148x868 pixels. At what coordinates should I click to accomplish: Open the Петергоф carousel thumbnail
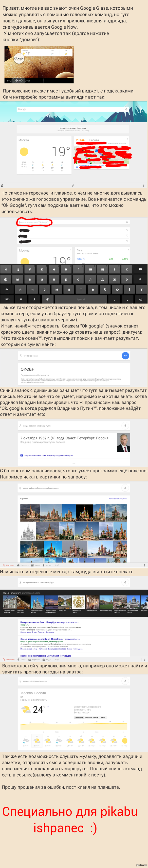tap(65, 602)
